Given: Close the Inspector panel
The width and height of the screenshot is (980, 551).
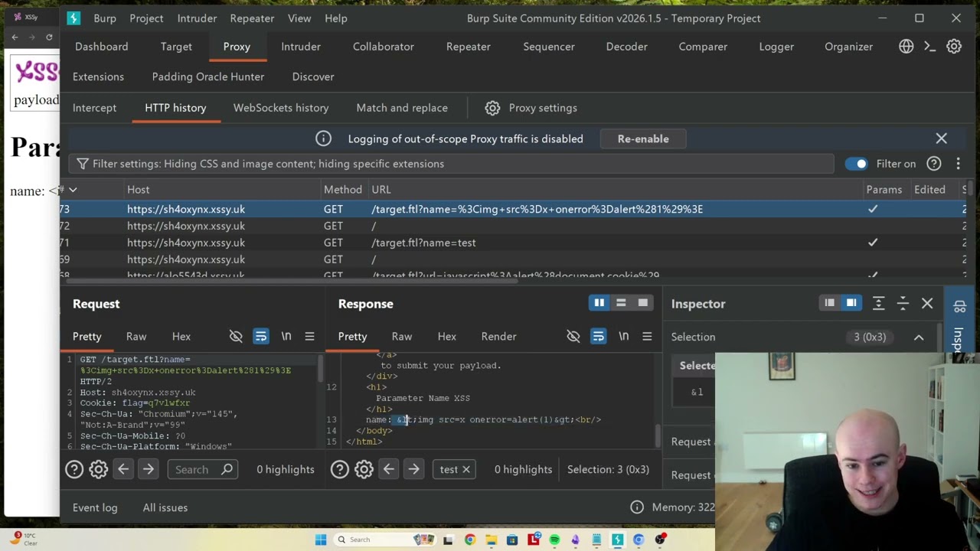Looking at the screenshot, I should pyautogui.click(x=927, y=304).
